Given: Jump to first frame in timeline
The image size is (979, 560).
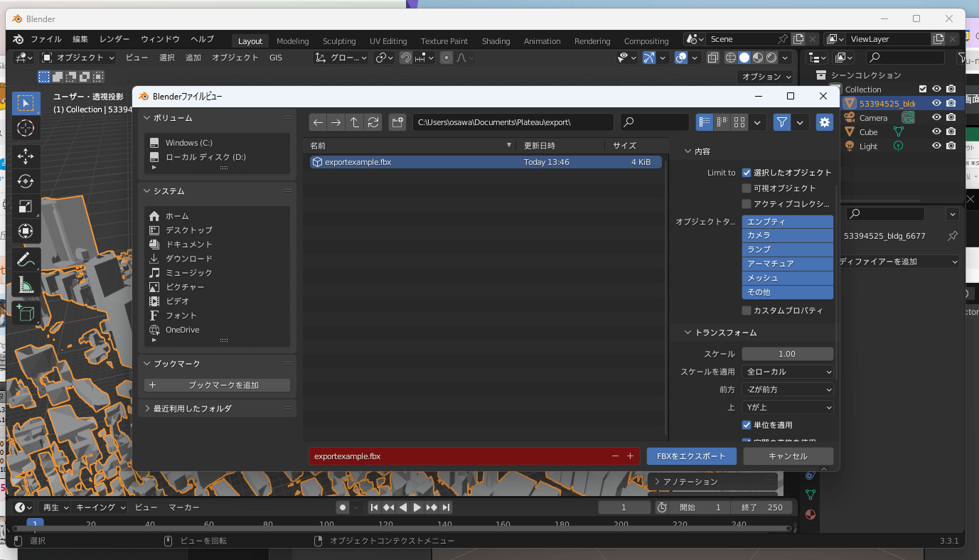Looking at the screenshot, I should [x=374, y=507].
